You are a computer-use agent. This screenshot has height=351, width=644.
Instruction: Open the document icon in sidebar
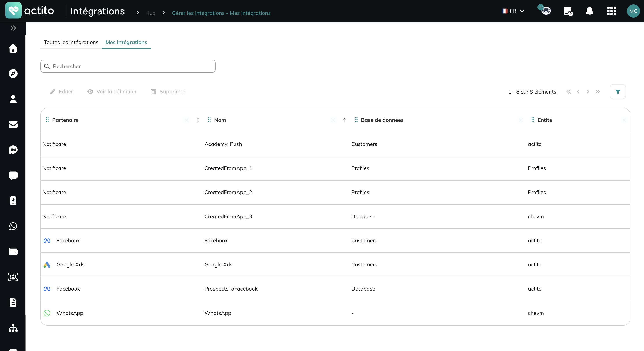click(x=13, y=302)
